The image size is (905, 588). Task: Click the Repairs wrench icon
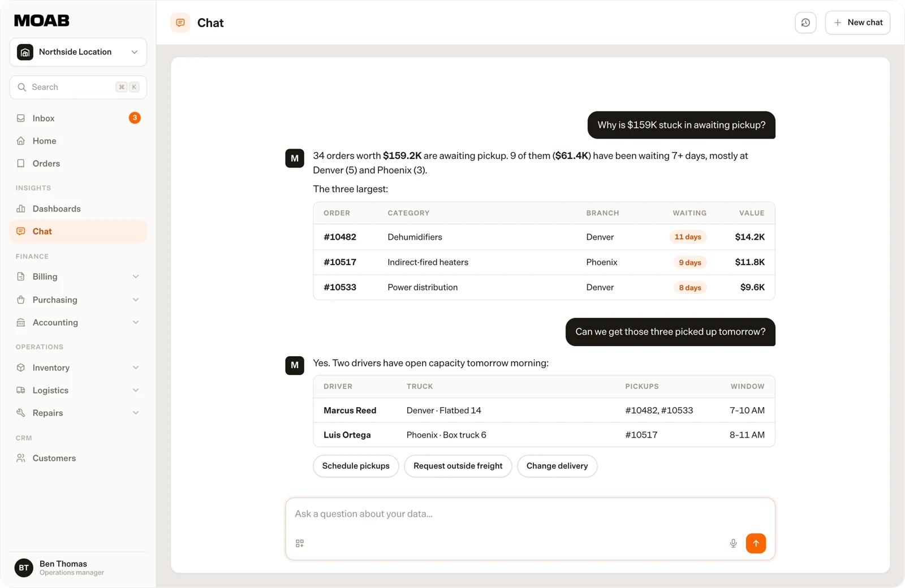pos(21,413)
